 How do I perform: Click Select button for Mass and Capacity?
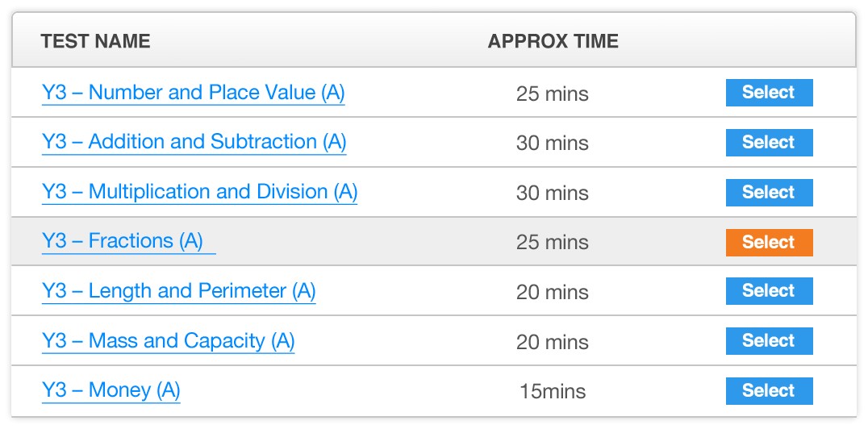tap(769, 341)
